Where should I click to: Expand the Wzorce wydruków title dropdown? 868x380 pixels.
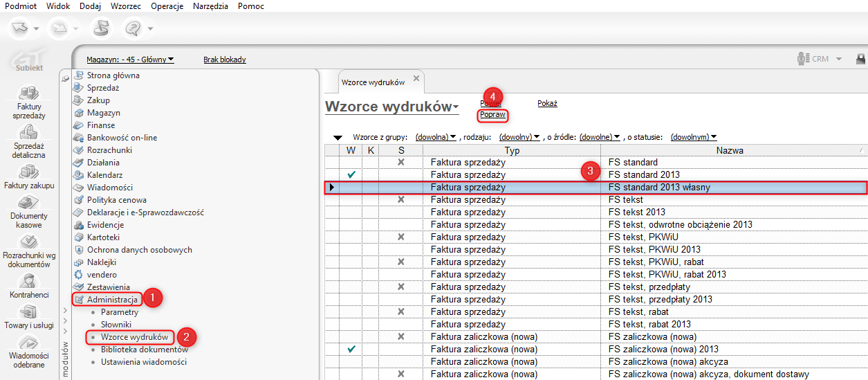pyautogui.click(x=456, y=107)
